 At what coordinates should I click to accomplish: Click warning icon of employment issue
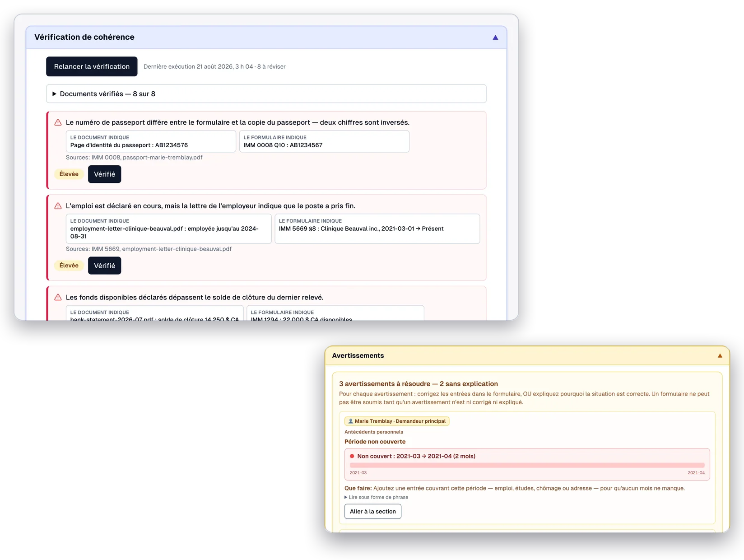pos(58,206)
